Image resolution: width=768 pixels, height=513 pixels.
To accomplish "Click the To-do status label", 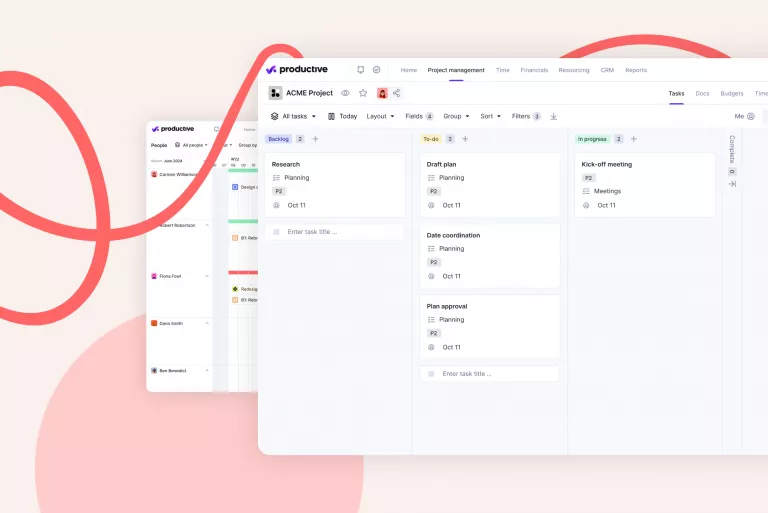I will click(x=431, y=139).
